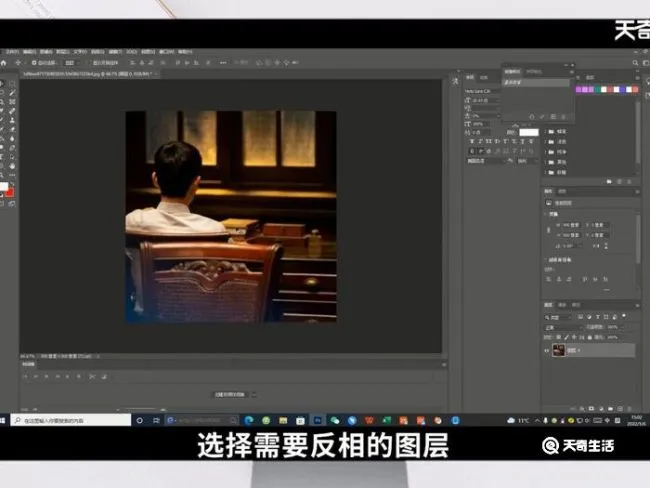Click the three-dots align options in options bar
650x488 pixels.
click(x=223, y=63)
